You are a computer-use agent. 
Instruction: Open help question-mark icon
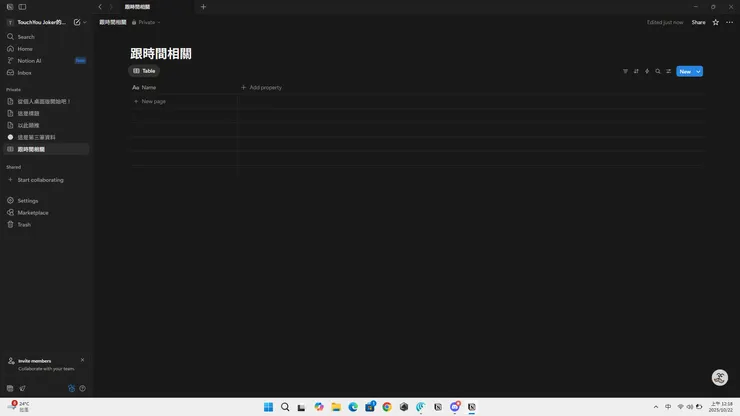coord(83,388)
